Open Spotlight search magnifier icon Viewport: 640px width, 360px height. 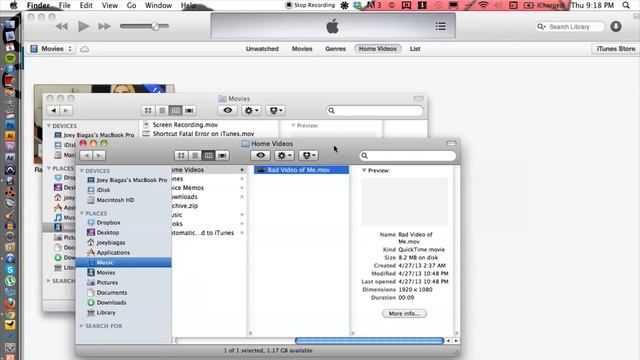(626, 5)
